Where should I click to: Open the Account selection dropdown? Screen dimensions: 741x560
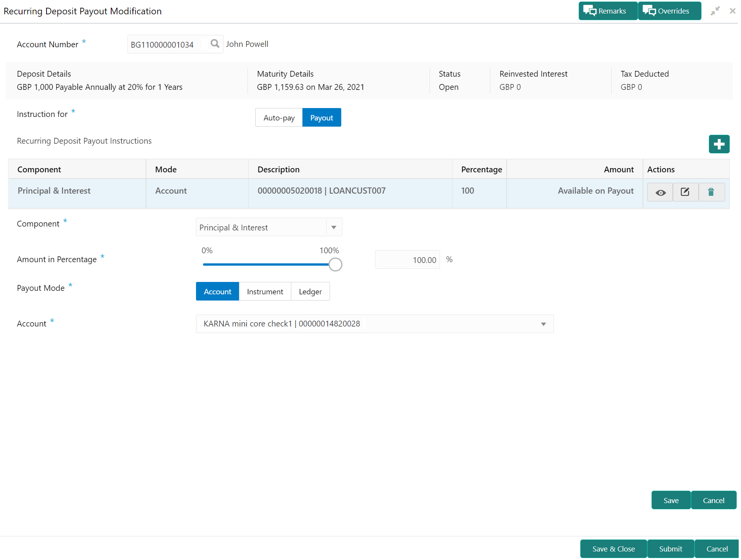[375, 324]
